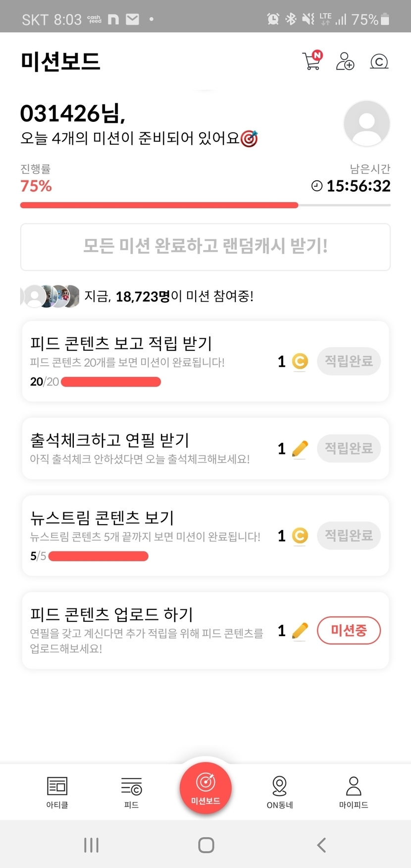The image size is (411, 868).
Task: Tap 적립완료 for 피드 콘텐츠 보고 적립 받기
Action: [x=349, y=361]
